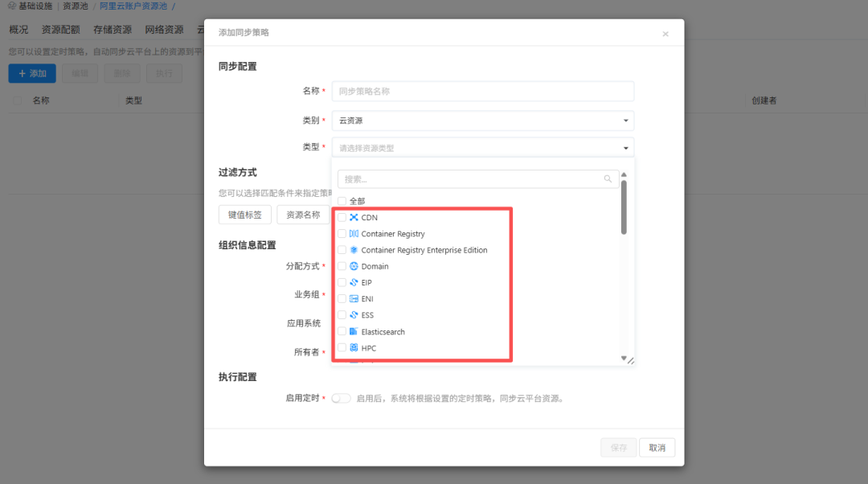Viewport: 868px width, 484px height.
Task: Open the 类别 云资源 dropdown
Action: tap(482, 121)
